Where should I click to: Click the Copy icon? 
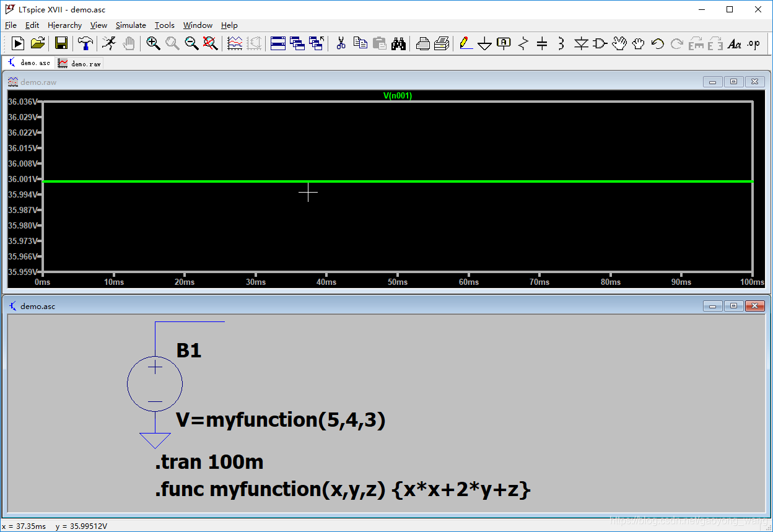360,43
